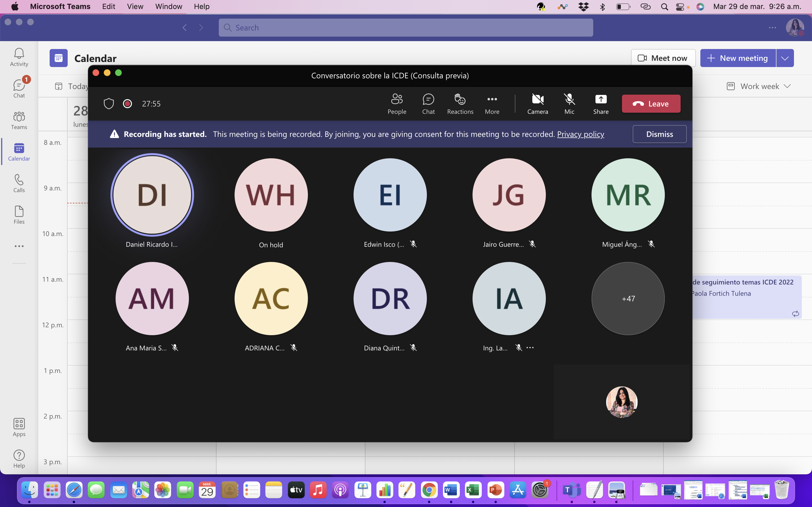
Task: Click Search input field in Teams
Action: point(406,27)
